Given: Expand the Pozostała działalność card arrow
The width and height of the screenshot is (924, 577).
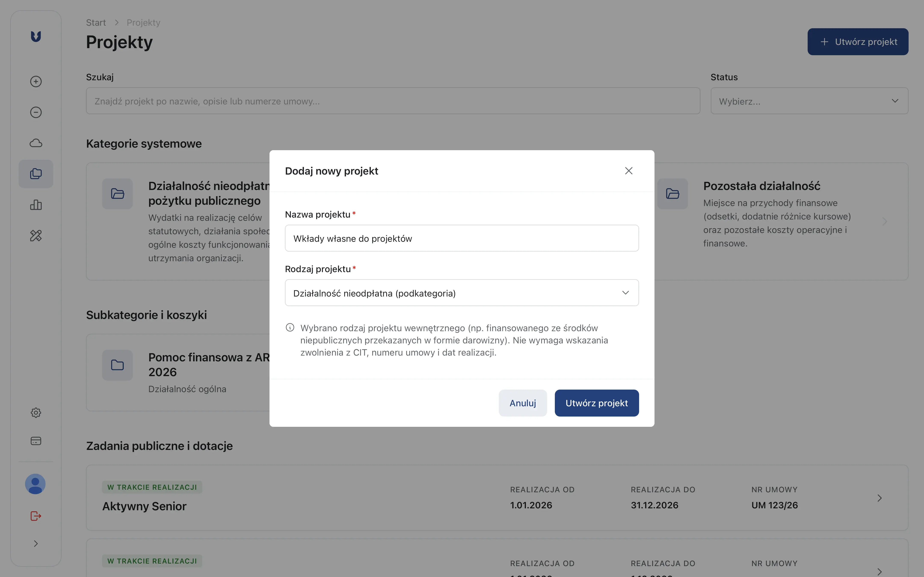Looking at the screenshot, I should click(884, 221).
